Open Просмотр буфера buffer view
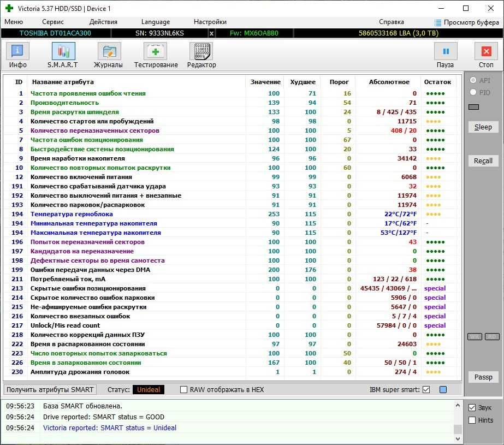504x445 pixels. pos(467,22)
